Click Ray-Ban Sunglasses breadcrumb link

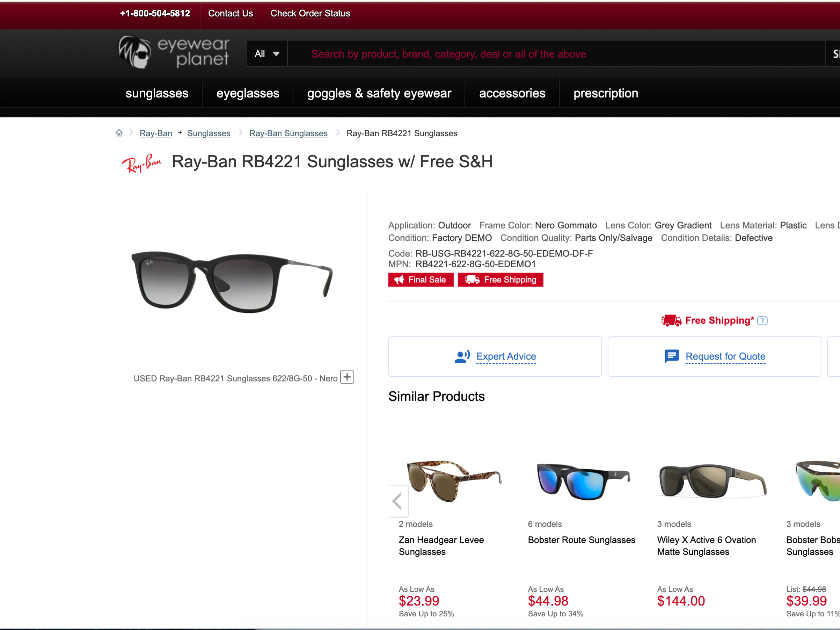[x=288, y=133]
